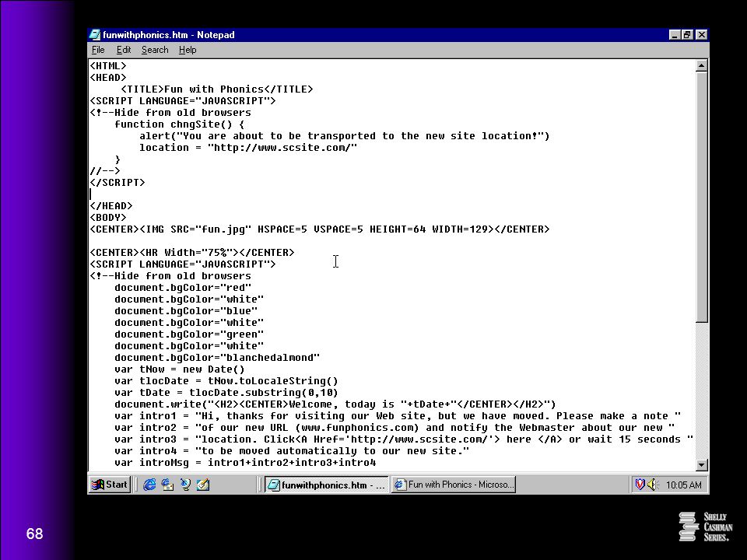
Task: Click the var tNow = new Date() line
Action: coord(179,369)
